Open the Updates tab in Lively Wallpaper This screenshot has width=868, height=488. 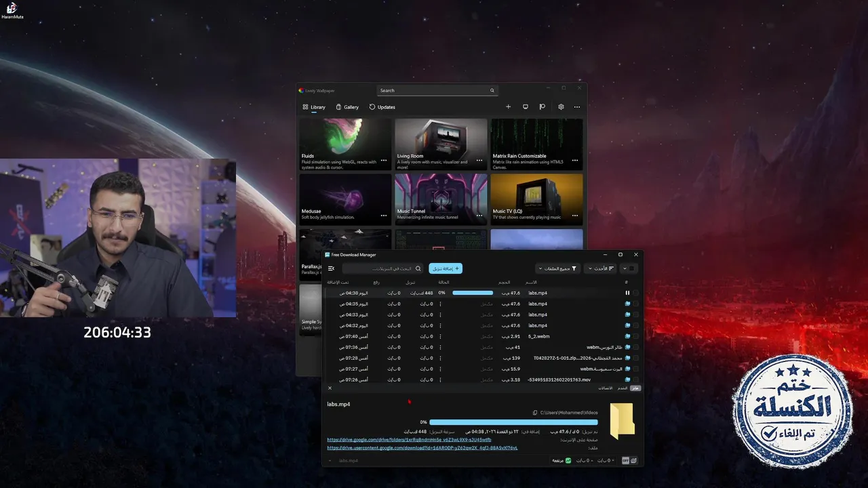382,107
